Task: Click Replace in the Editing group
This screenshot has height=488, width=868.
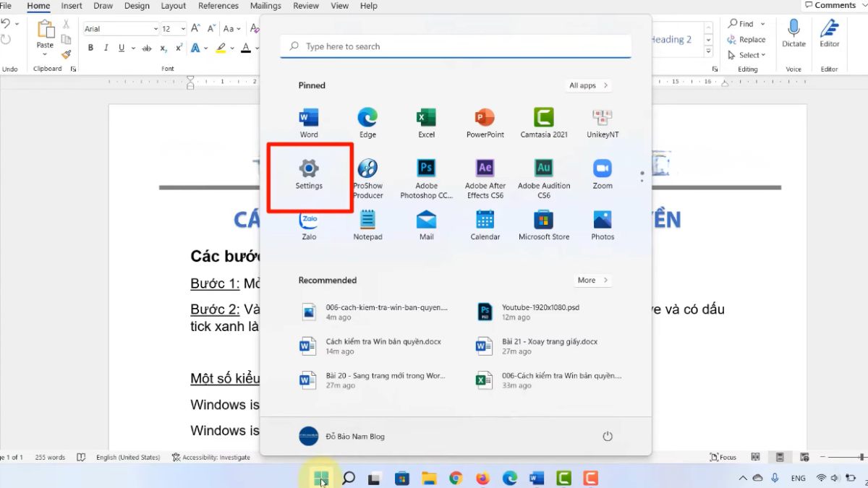Action: [x=746, y=40]
